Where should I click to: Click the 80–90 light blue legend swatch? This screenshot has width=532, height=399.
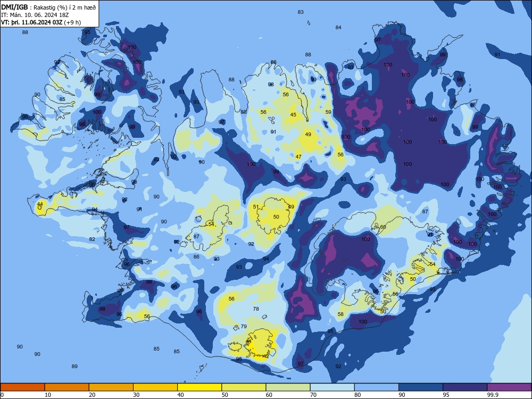click(x=377, y=387)
